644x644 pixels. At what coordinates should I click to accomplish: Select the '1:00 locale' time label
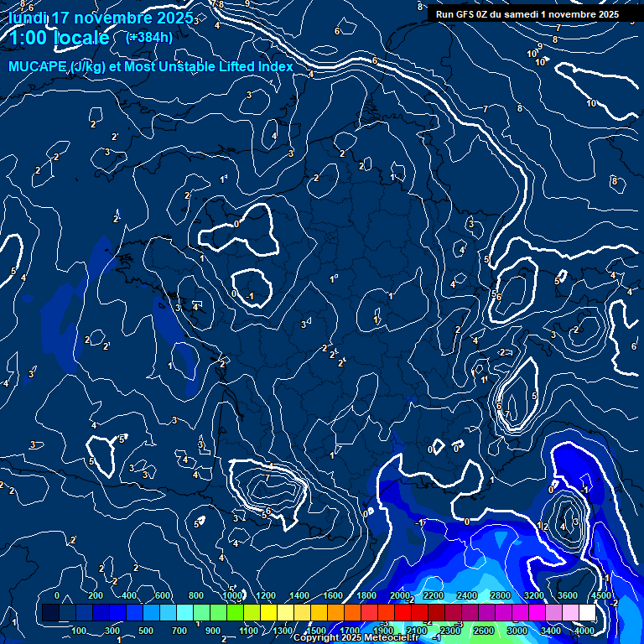click(60, 38)
